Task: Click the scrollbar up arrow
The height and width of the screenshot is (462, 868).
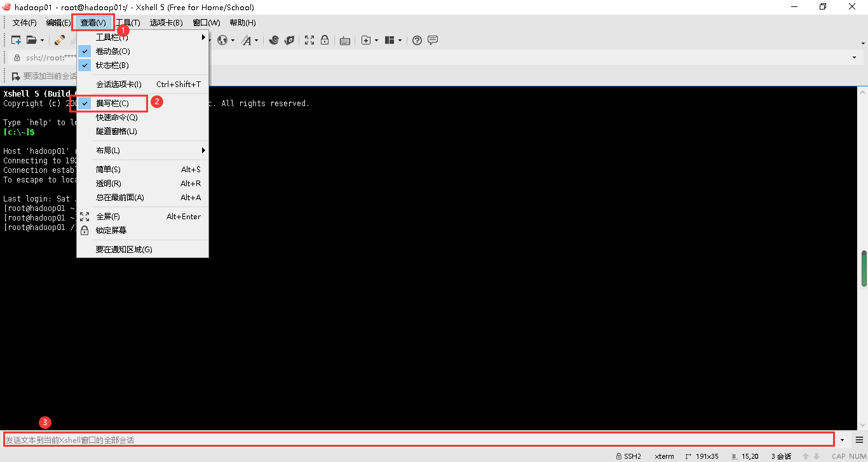Action: [864, 91]
